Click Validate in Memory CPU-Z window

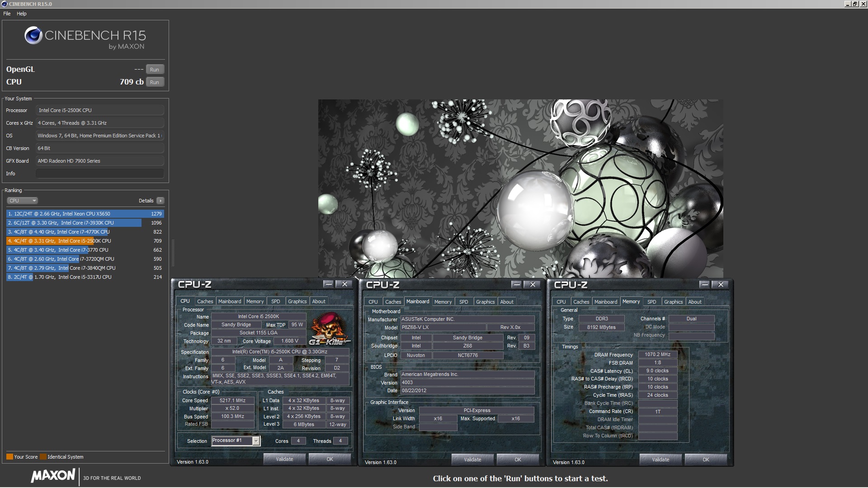(x=660, y=460)
